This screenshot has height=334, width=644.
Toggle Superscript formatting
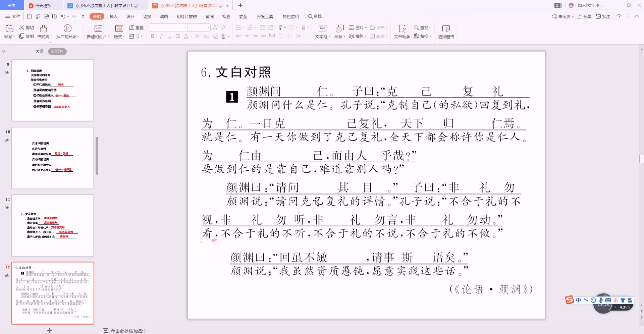click(x=198, y=36)
